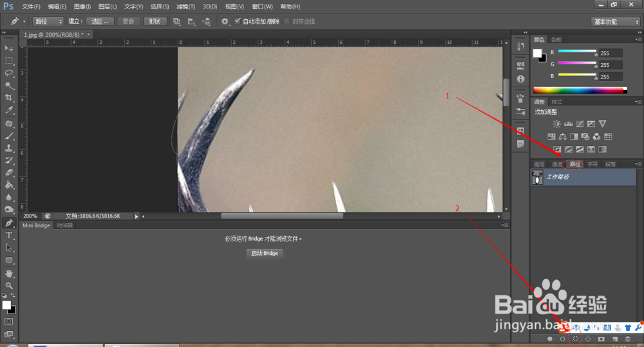Add a Brightness/Contrast adjustment
This screenshot has width=644, height=347.
click(556, 124)
